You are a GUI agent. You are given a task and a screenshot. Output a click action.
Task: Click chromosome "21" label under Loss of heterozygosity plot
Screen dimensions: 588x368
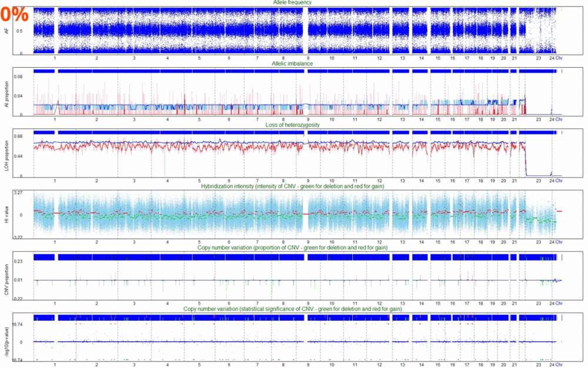coord(514,181)
